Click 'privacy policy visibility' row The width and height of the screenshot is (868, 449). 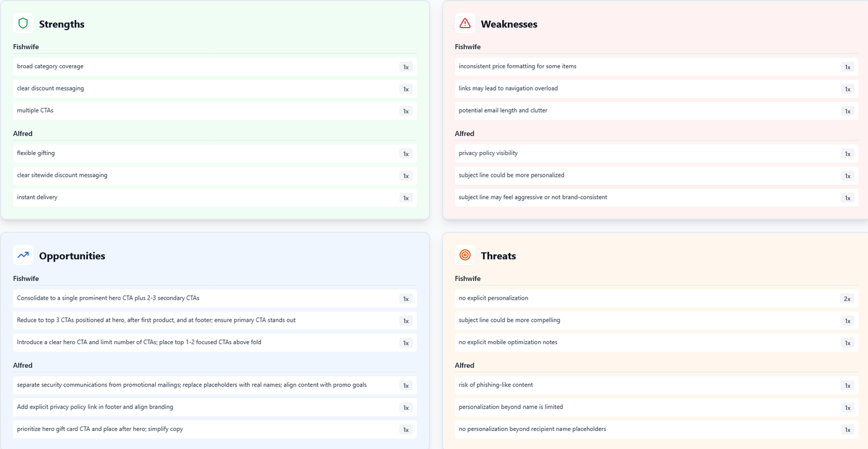tap(657, 153)
